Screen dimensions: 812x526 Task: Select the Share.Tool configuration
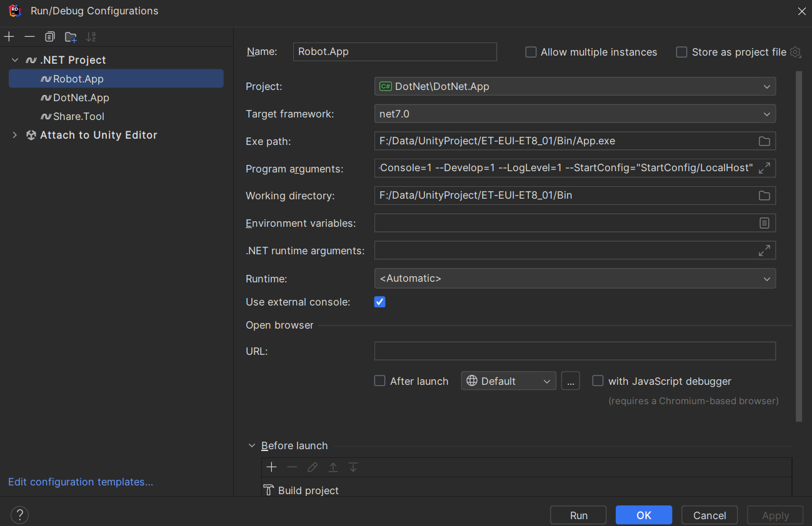click(116, 116)
